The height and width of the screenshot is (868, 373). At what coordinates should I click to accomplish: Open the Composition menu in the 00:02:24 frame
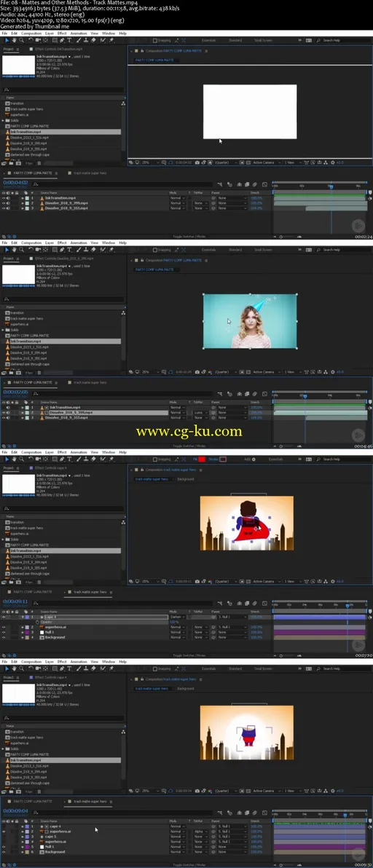click(31, 33)
